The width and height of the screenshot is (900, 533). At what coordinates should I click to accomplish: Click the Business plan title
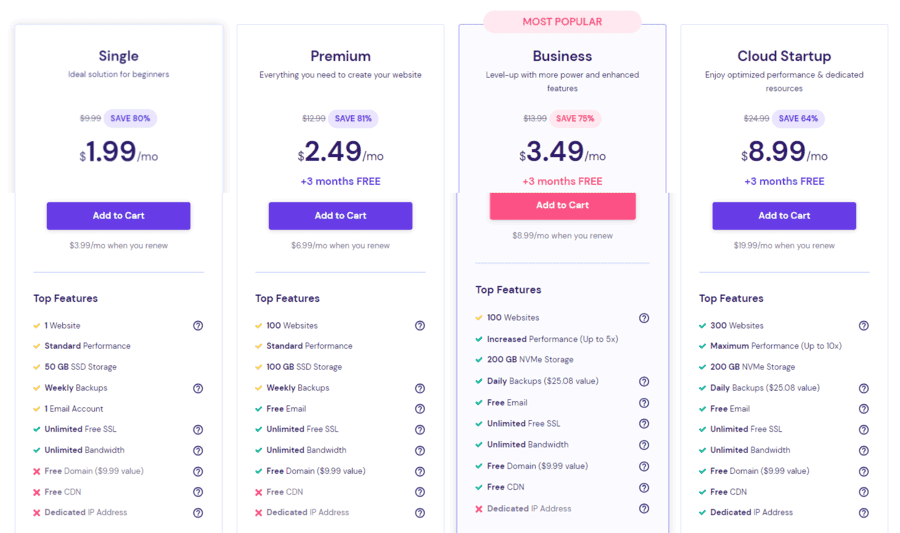tap(562, 56)
